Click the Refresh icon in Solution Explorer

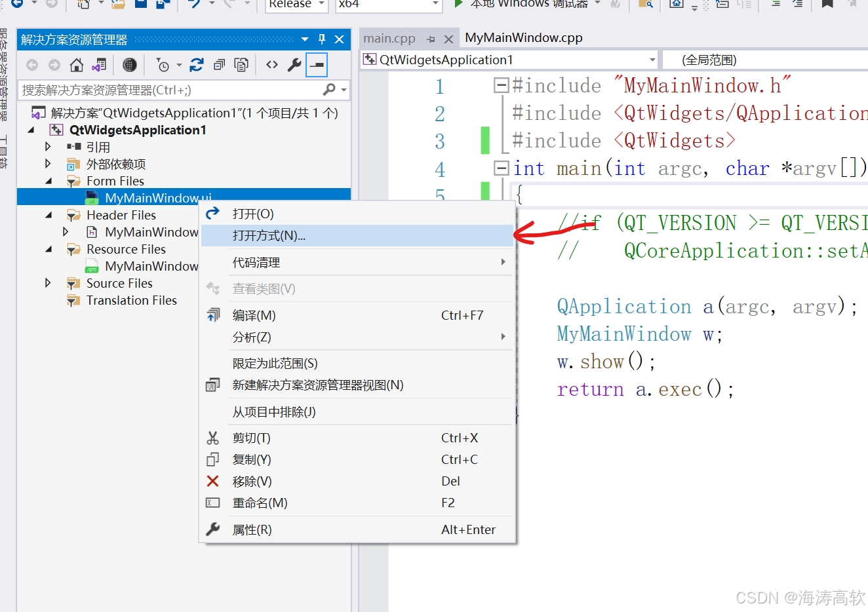196,64
